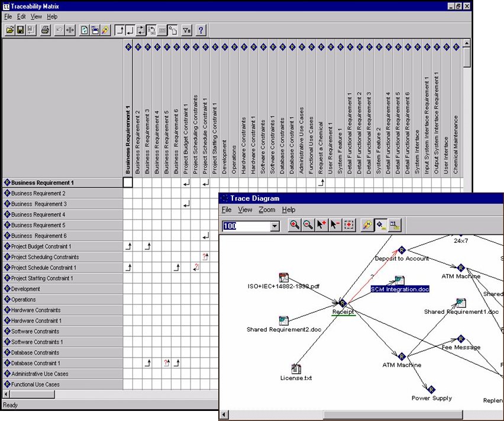This screenshot has width=504, height=421.
Task: Click the Zoom Out magnifier icon
Action: tap(308, 224)
